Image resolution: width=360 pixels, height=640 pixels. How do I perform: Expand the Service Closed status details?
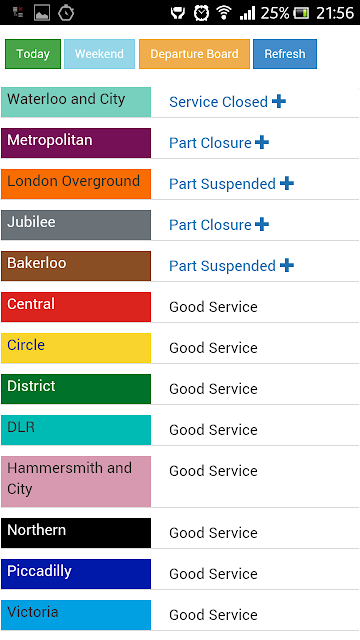click(218, 102)
